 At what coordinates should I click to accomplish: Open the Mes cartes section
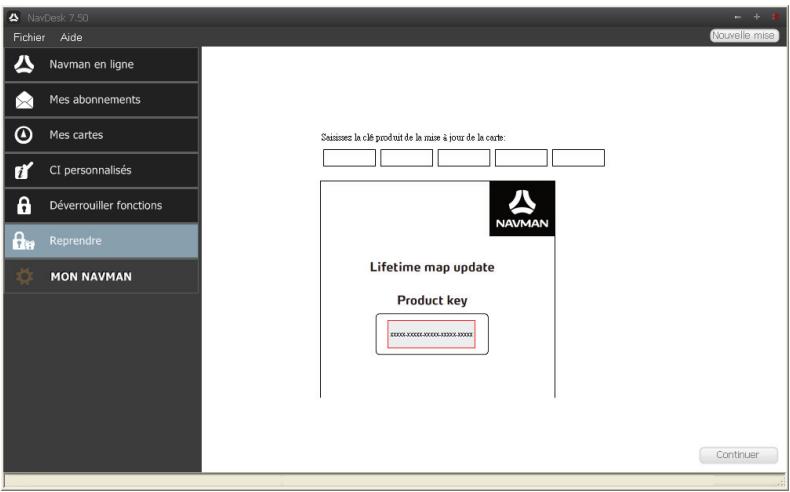pyautogui.click(x=101, y=135)
